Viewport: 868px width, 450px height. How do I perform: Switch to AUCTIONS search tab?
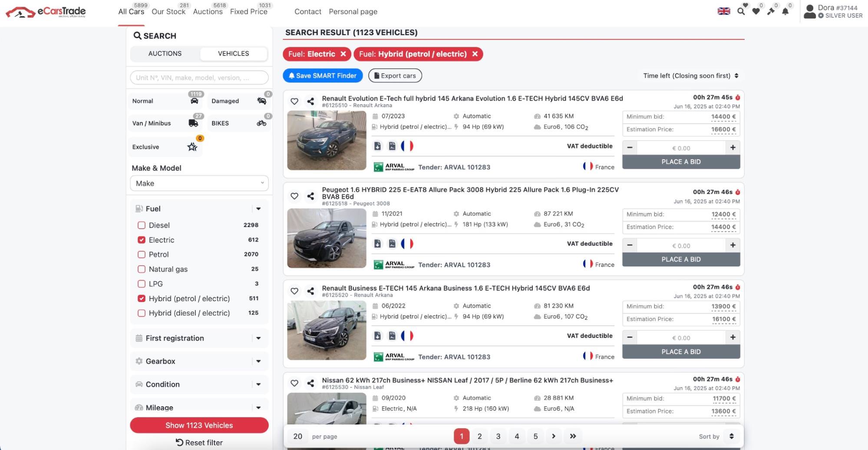point(165,53)
